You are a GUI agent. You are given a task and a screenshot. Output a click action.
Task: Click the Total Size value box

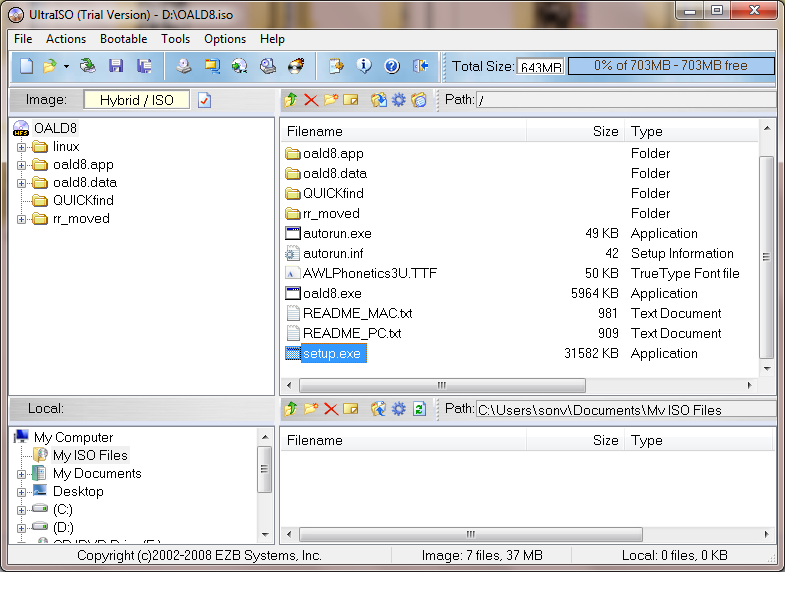point(541,67)
